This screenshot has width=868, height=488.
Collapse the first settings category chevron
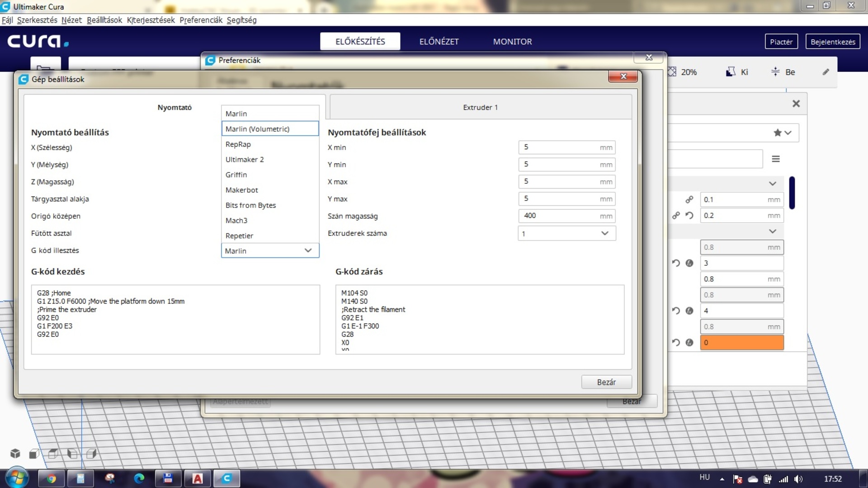773,183
